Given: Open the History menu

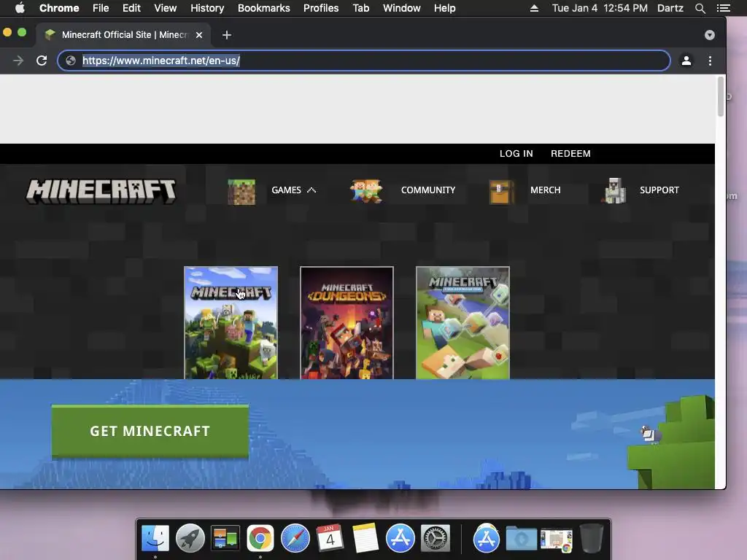Looking at the screenshot, I should click(x=207, y=8).
